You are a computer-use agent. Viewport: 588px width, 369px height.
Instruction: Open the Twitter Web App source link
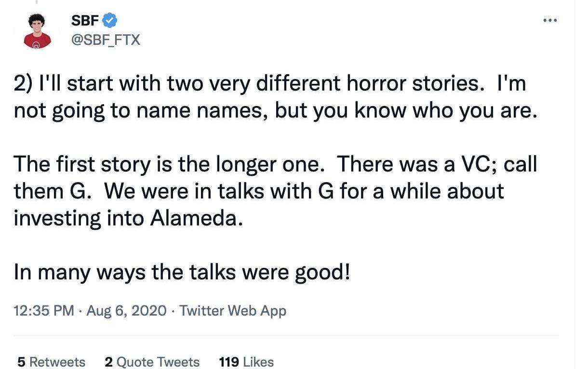point(233,311)
